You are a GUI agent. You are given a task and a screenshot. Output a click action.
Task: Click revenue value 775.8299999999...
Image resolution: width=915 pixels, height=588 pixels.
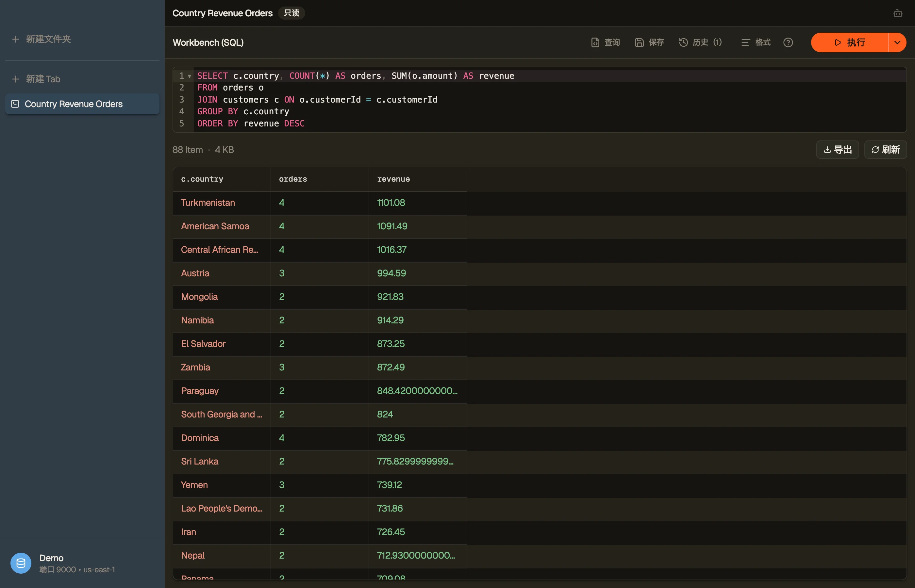click(x=415, y=462)
